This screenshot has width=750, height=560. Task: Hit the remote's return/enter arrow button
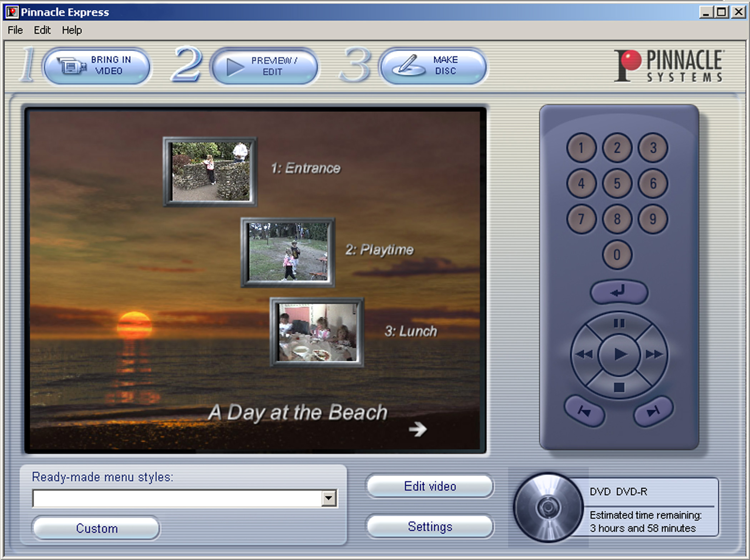619,292
